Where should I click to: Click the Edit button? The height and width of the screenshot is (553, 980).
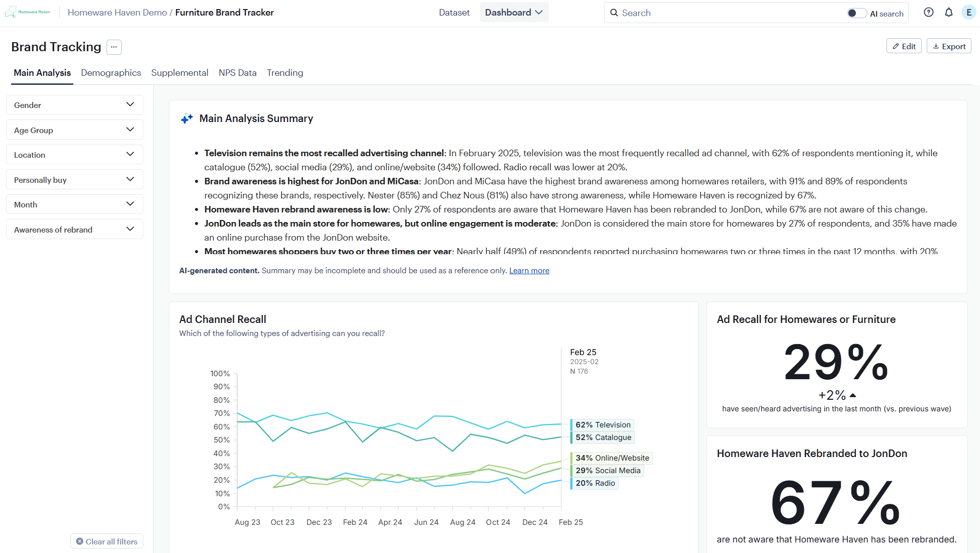904,46
